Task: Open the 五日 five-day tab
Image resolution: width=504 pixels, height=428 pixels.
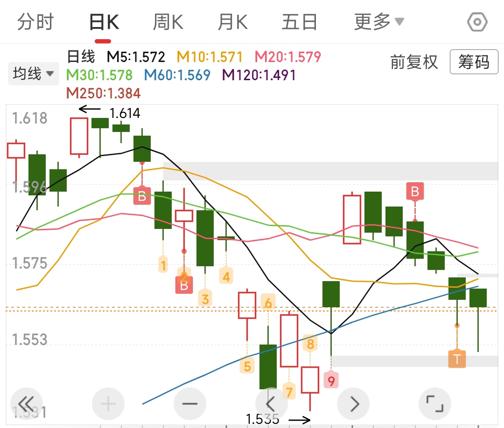Action: (x=299, y=22)
